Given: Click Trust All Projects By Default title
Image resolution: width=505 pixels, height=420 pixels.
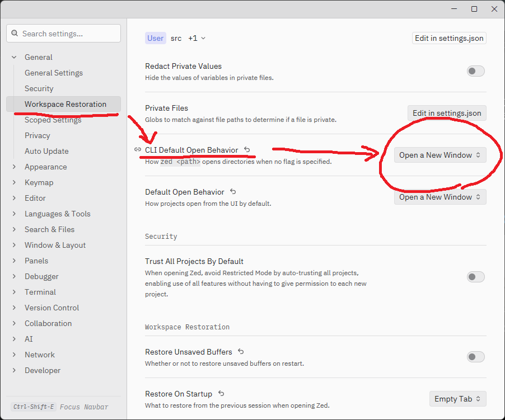Looking at the screenshot, I should click(x=194, y=261).
